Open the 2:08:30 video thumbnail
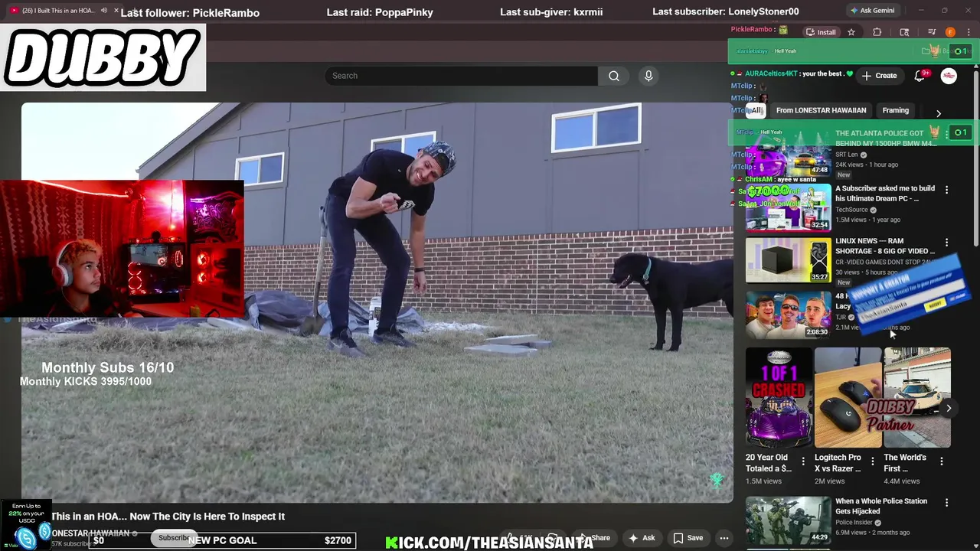980x551 pixels. point(788,314)
